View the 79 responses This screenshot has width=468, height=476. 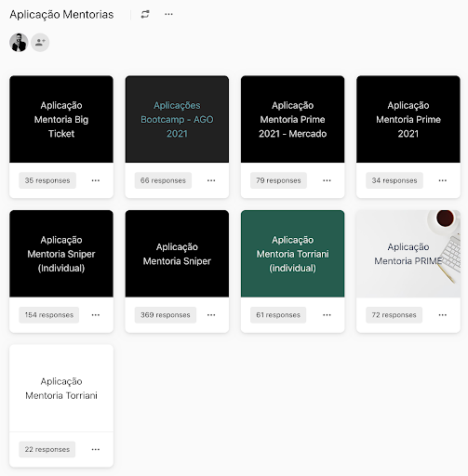click(x=278, y=180)
